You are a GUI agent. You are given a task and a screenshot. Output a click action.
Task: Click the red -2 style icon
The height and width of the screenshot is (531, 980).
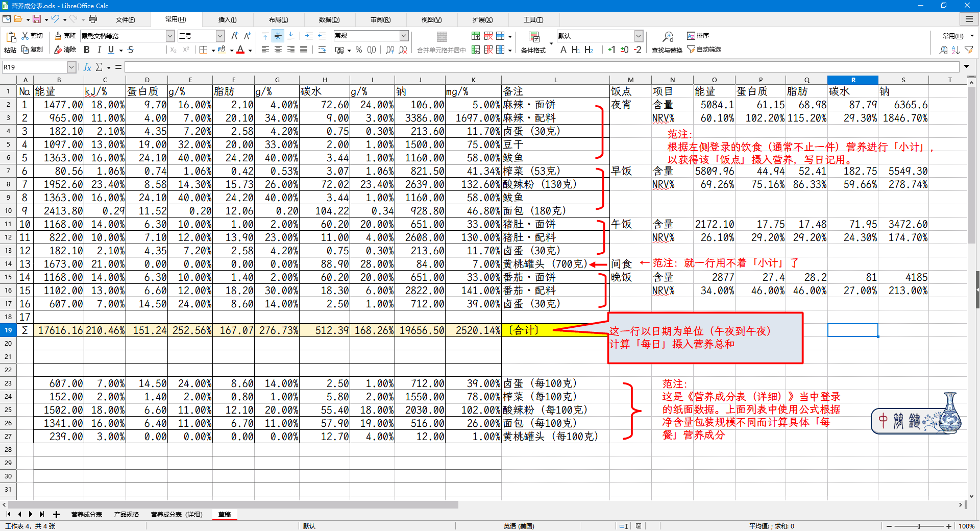pyautogui.click(x=638, y=50)
